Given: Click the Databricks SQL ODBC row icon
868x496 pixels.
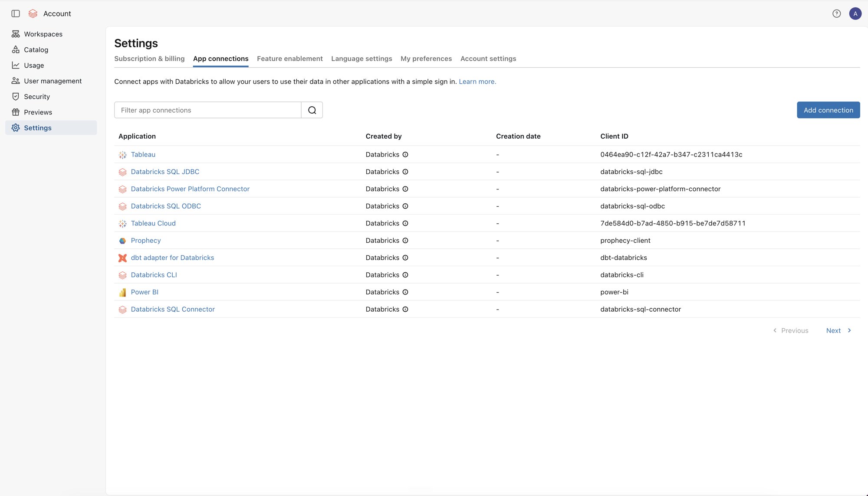Looking at the screenshot, I should click(x=123, y=206).
